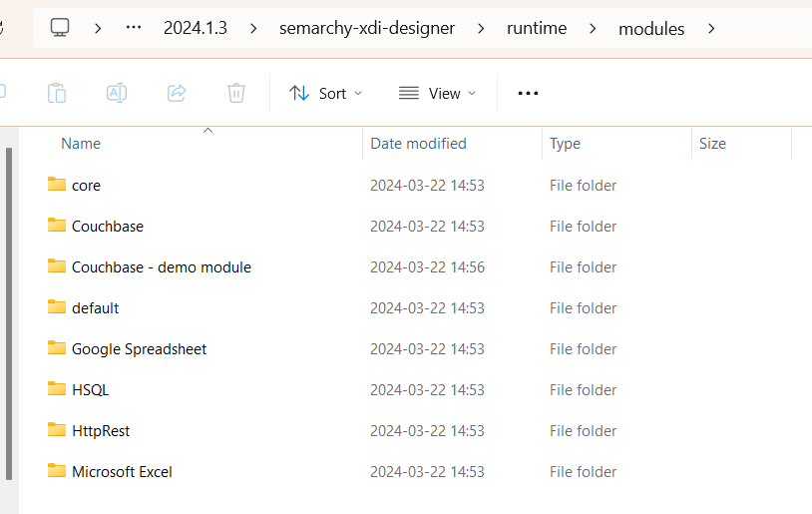Click the date modified of Couchbase row

pos(427,227)
